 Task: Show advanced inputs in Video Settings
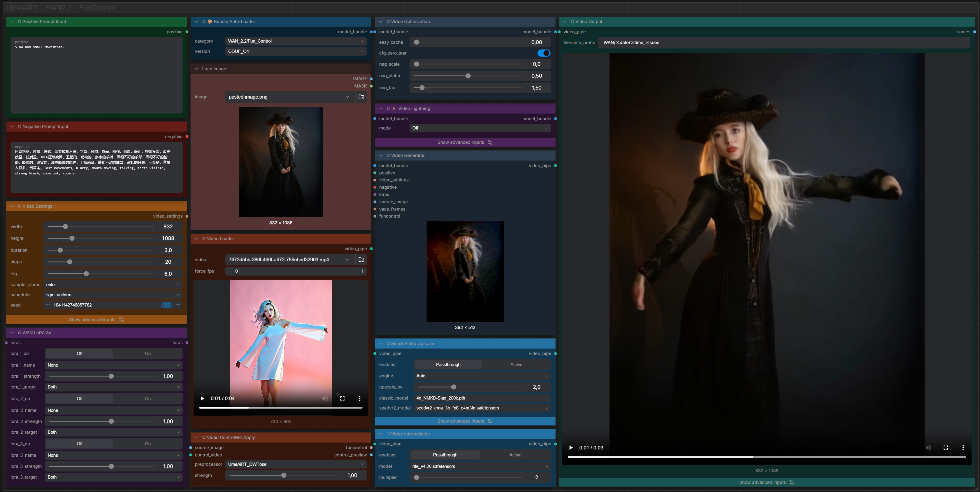pos(96,320)
